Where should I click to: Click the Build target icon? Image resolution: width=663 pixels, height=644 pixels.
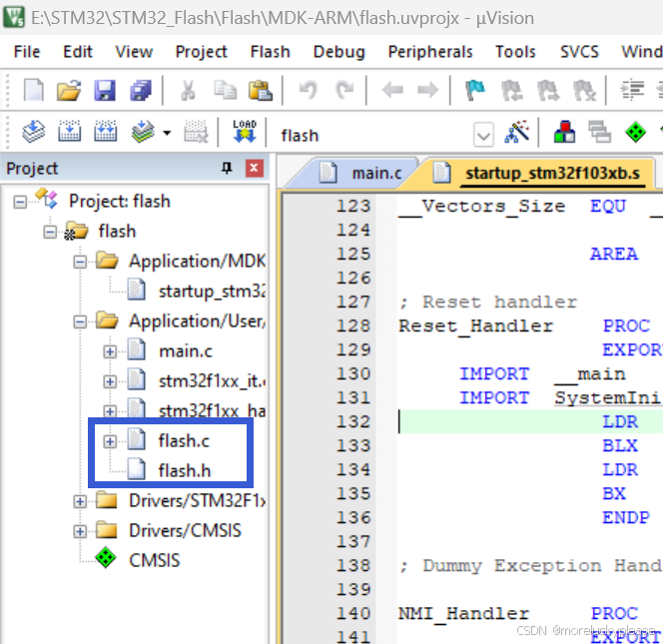[x=69, y=132]
